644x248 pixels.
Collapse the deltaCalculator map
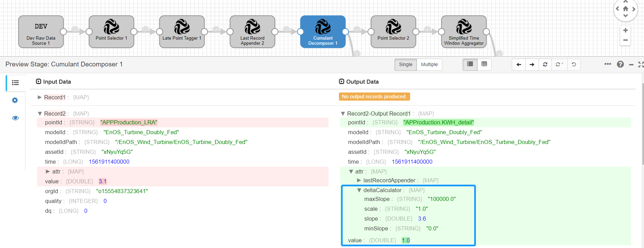click(359, 190)
